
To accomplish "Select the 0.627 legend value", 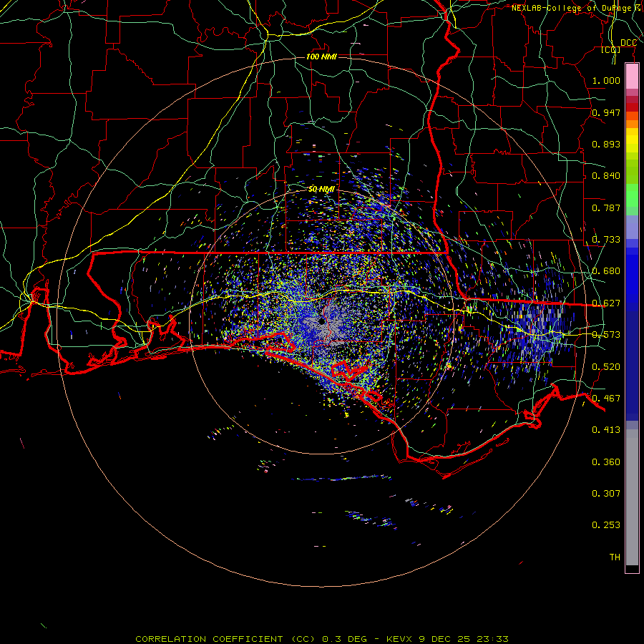I will (x=606, y=303).
